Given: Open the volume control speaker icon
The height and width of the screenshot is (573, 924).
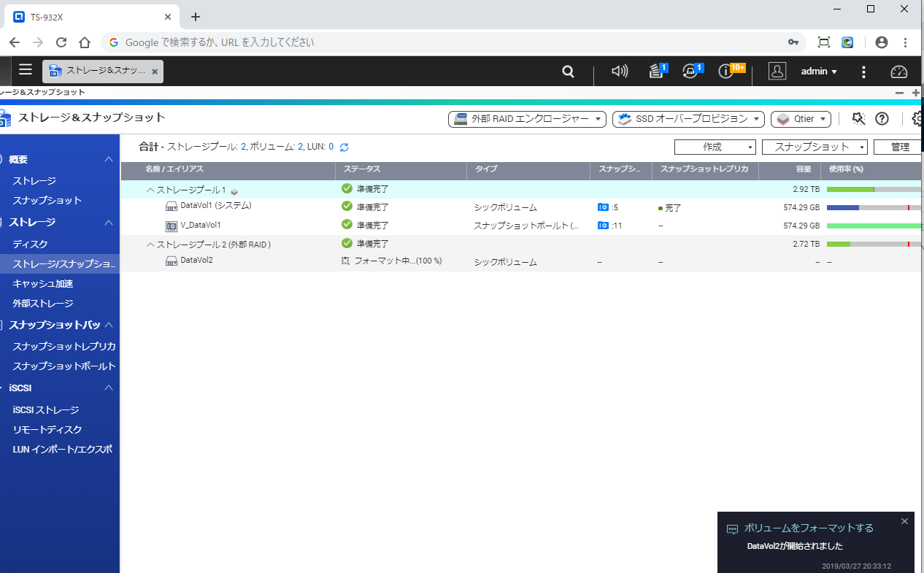Looking at the screenshot, I should [620, 72].
